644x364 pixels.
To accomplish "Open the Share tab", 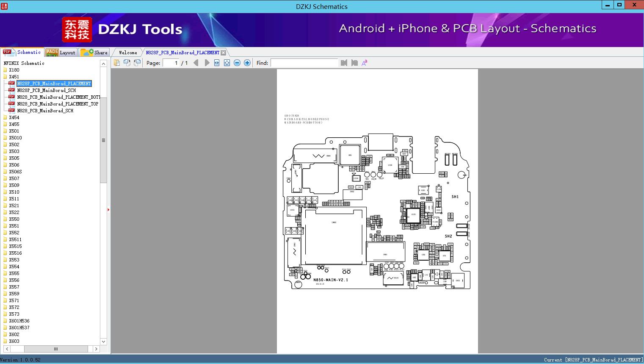I will [x=95, y=53].
